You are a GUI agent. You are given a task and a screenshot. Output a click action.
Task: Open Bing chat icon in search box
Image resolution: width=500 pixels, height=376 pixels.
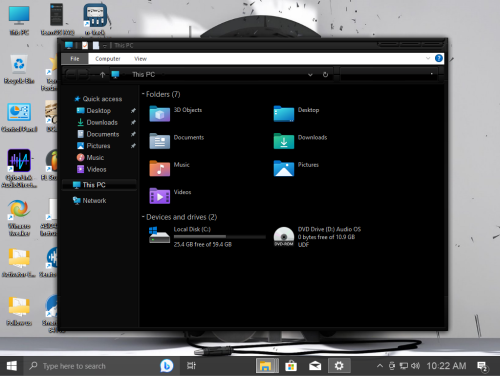pos(166,366)
